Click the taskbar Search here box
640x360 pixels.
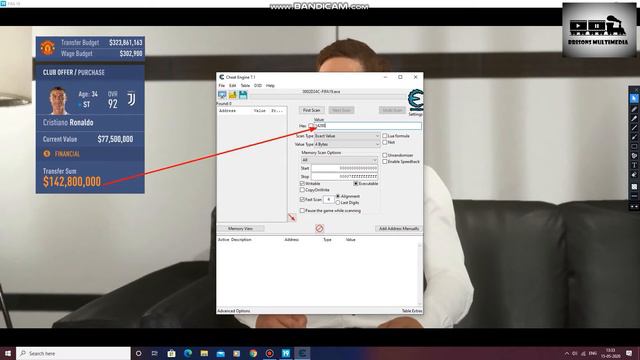coord(73,353)
